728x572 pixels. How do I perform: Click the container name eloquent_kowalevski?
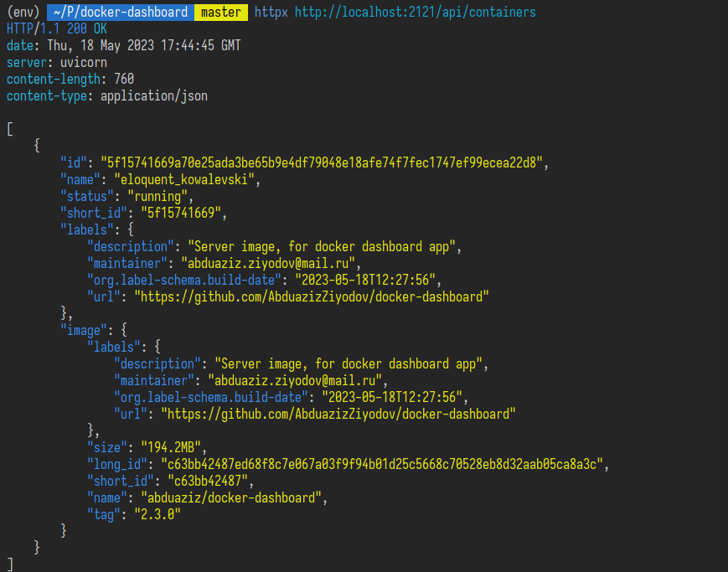pyautogui.click(x=184, y=180)
